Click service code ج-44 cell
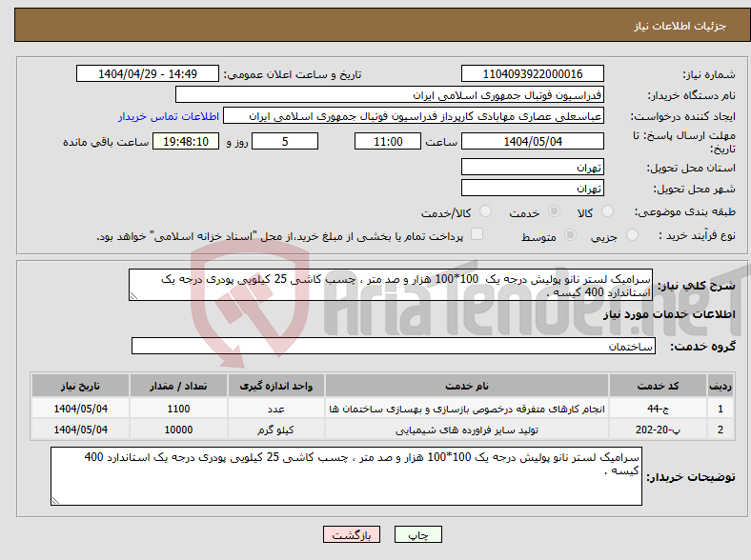This screenshot has width=751, height=560. point(659,409)
